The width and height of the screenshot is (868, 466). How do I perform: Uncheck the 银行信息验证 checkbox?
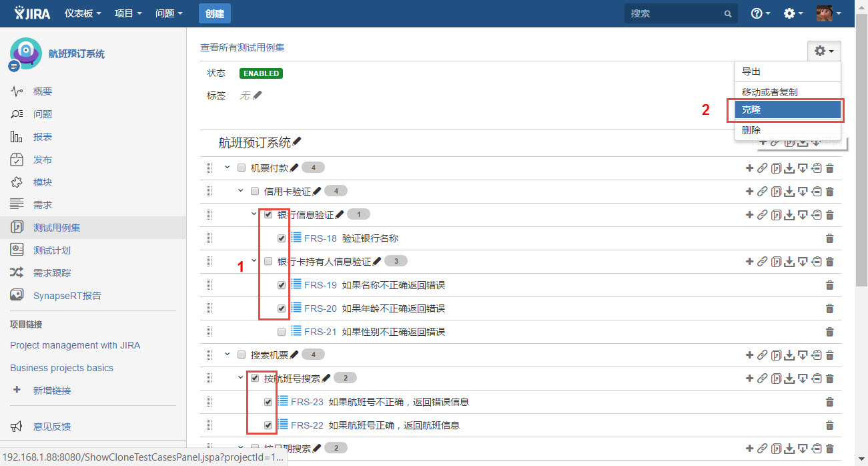[268, 215]
